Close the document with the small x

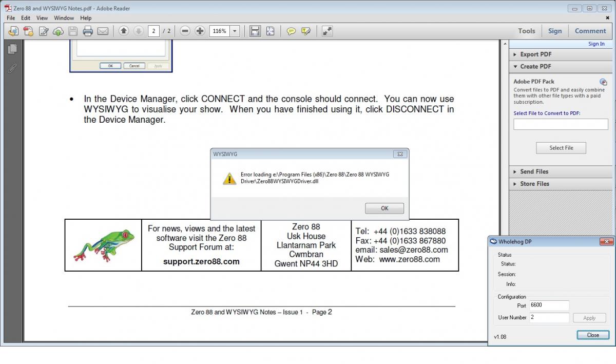click(x=608, y=18)
